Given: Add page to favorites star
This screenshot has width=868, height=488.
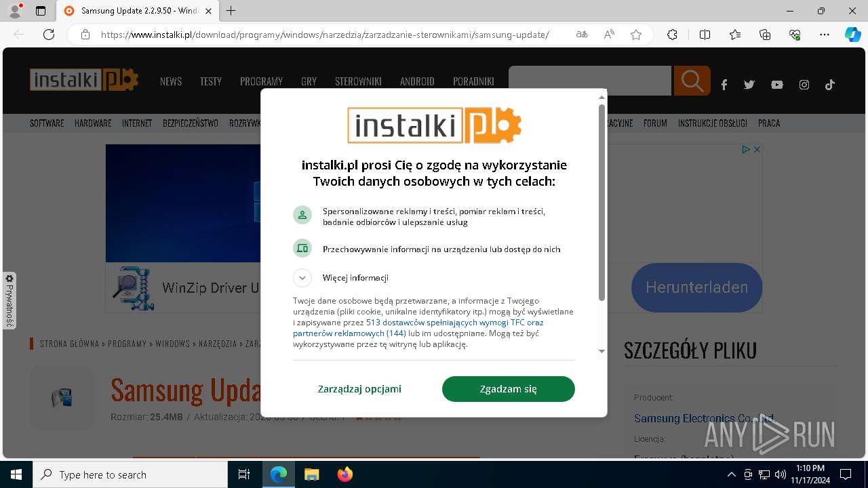Looking at the screenshot, I should pyautogui.click(x=636, y=35).
